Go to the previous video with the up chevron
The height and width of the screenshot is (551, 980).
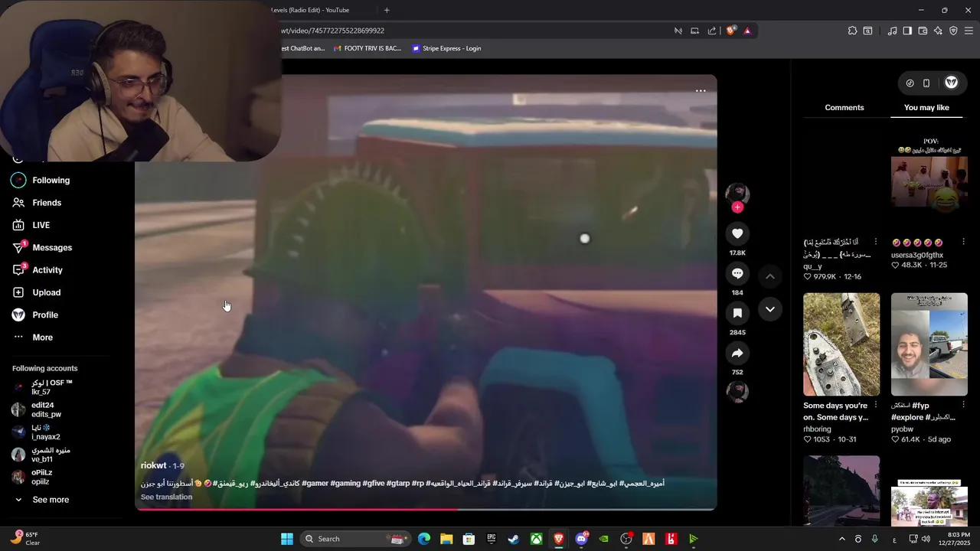[770, 276]
